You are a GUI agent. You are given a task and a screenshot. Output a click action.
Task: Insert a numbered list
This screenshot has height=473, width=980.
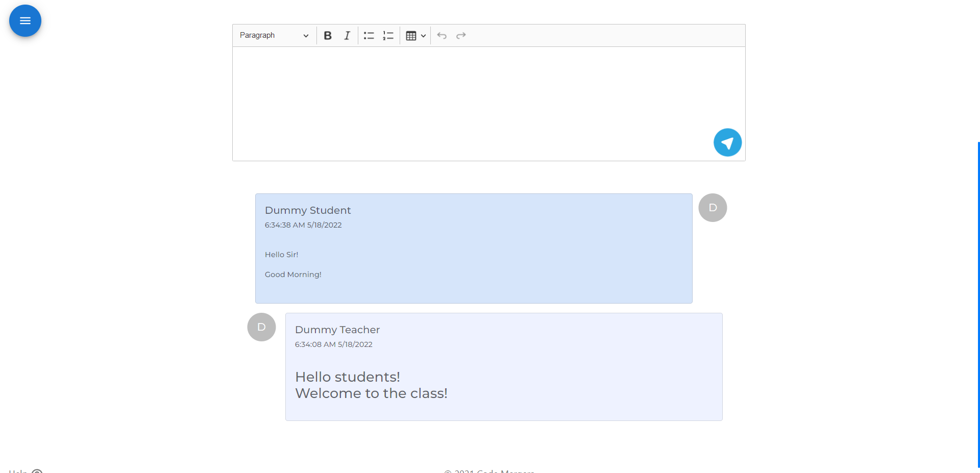[388, 35]
